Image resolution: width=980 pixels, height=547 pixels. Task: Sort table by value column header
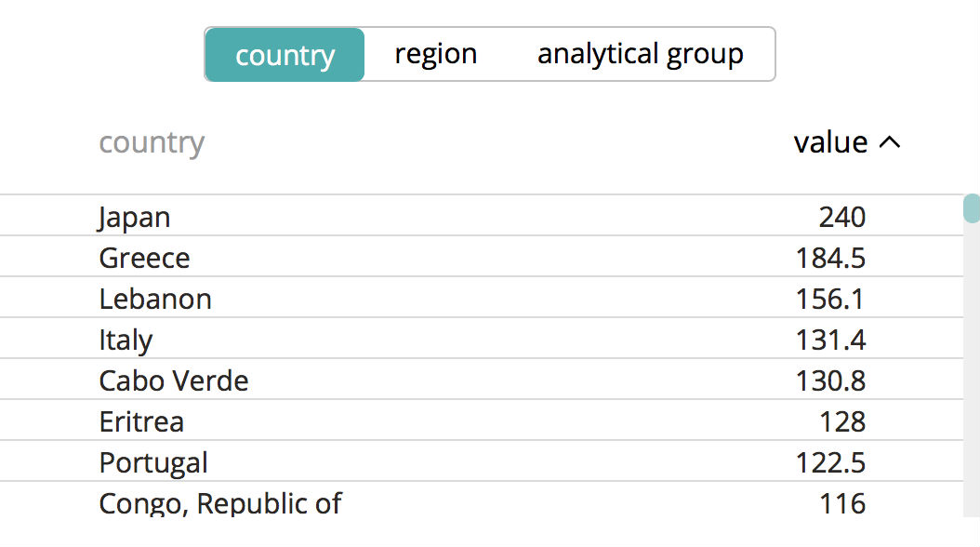click(830, 142)
